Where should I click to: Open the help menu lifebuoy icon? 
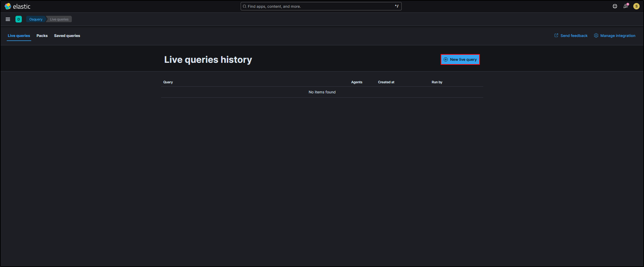point(615,6)
